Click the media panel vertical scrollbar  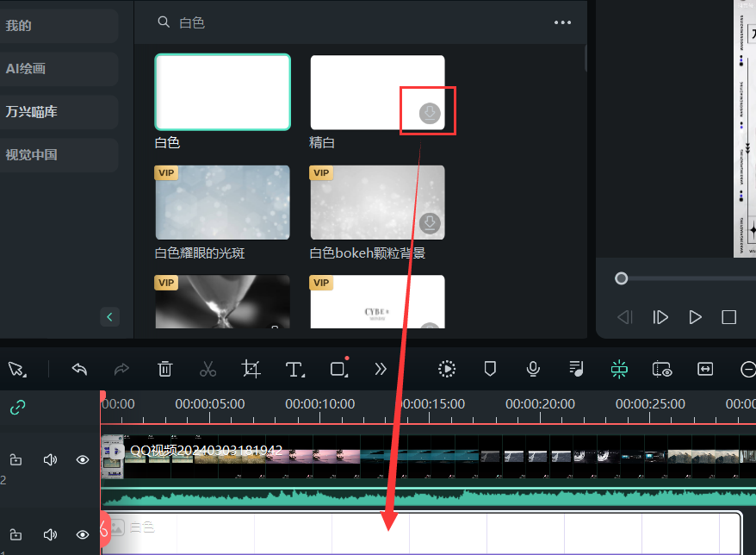tap(586, 59)
